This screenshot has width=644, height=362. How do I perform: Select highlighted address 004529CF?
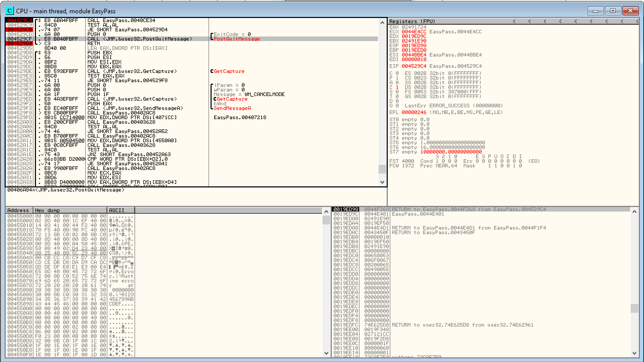(x=20, y=39)
